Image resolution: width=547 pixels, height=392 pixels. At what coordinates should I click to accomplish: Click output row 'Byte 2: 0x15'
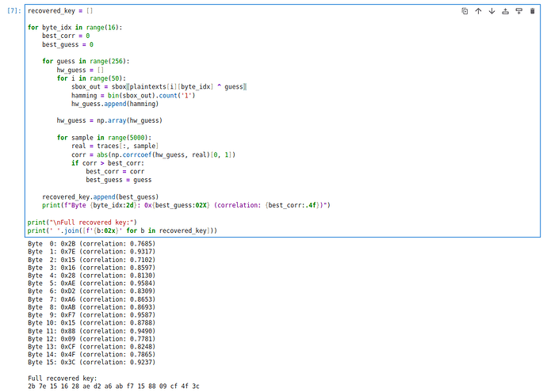click(91, 260)
